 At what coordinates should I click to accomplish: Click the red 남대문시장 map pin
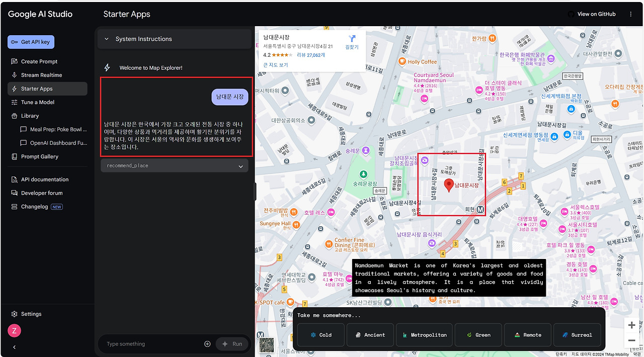tap(449, 185)
